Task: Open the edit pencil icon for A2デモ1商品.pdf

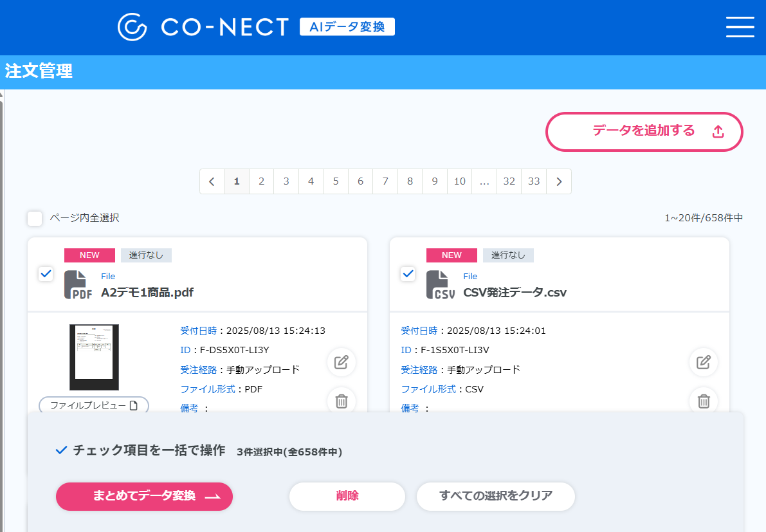Action: pyautogui.click(x=342, y=362)
